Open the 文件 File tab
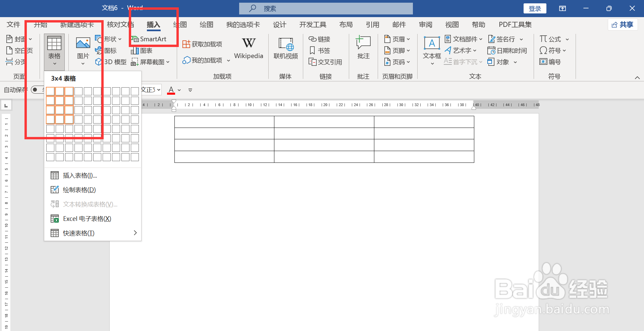The width and height of the screenshot is (644, 331). [x=13, y=25]
